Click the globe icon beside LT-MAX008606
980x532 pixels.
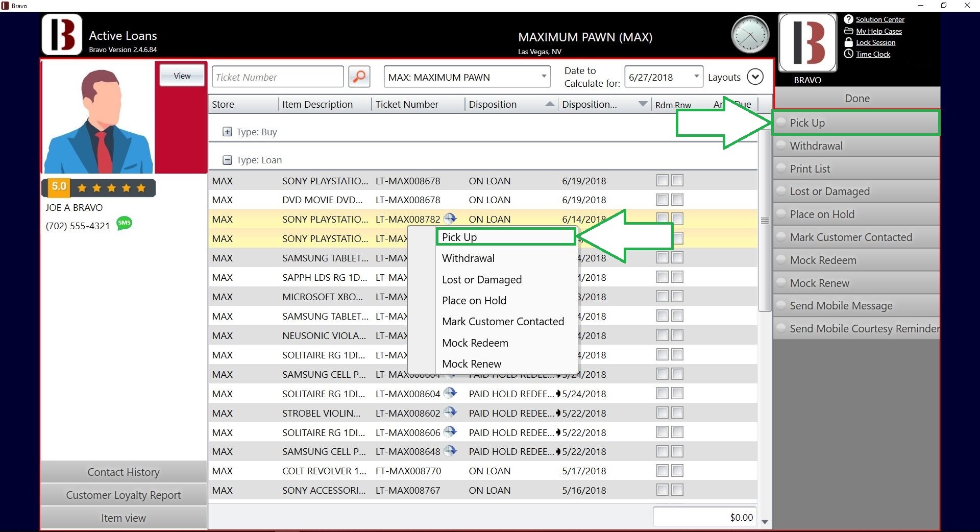(450, 432)
